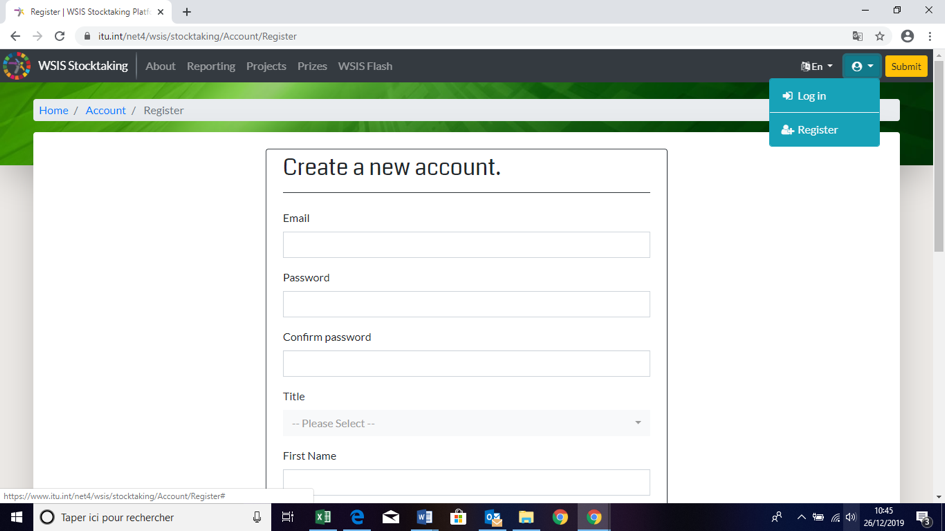945x531 pixels.
Task: Go to Home breadcrumb link
Action: [x=53, y=110]
